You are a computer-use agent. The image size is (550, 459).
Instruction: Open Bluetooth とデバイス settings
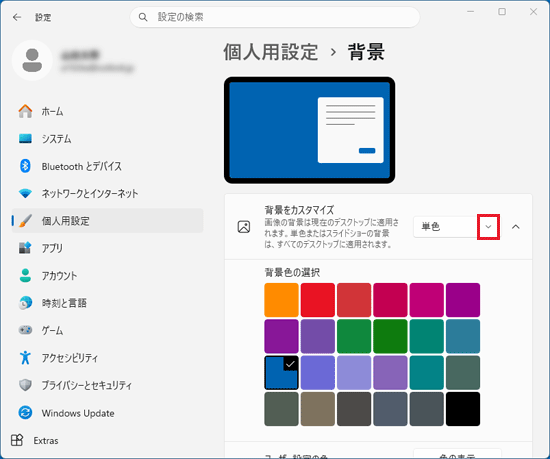tap(107, 166)
